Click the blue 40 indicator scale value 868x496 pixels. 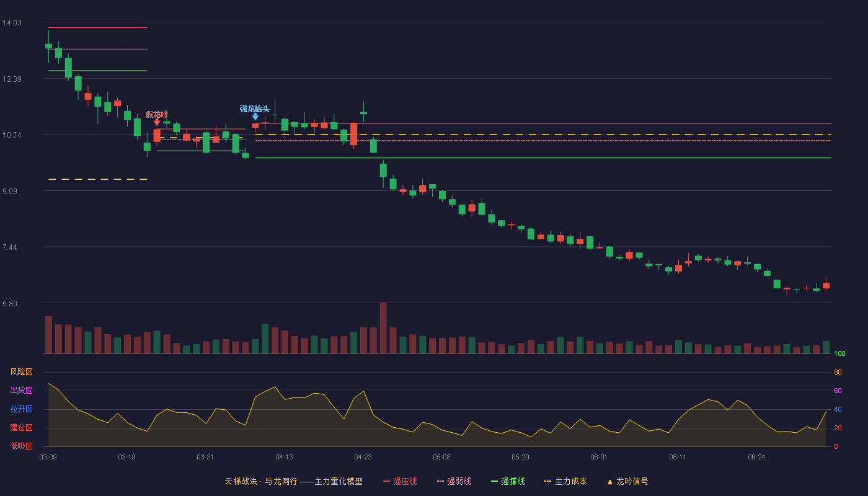click(x=838, y=409)
